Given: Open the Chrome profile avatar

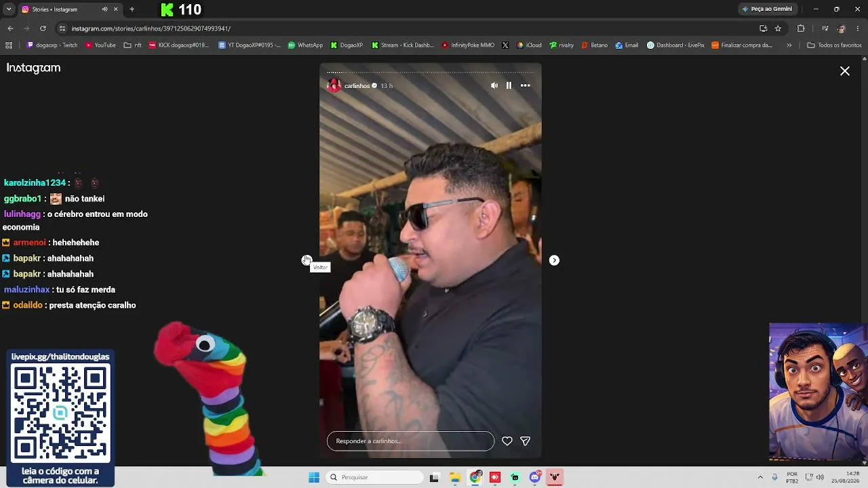Looking at the screenshot, I should coord(842,28).
